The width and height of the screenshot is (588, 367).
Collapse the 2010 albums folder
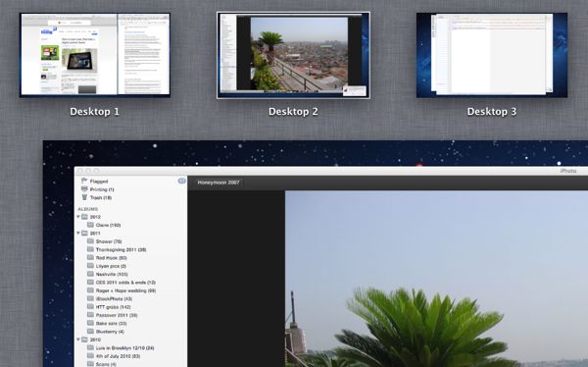[x=78, y=340]
